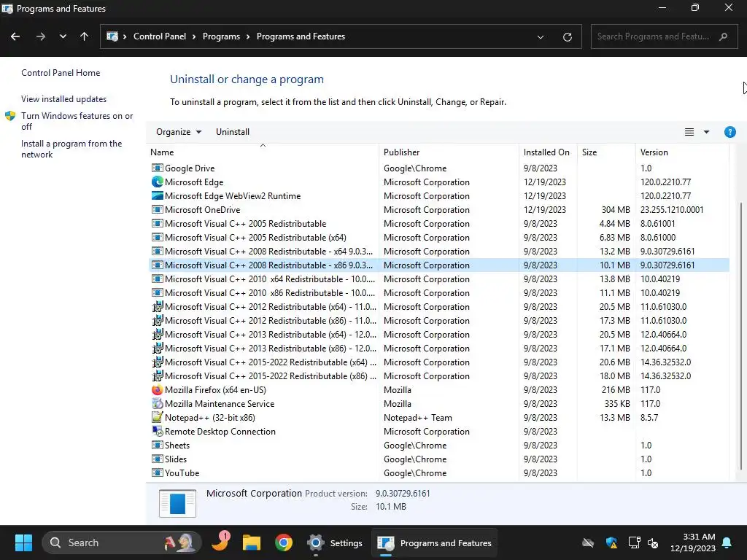The image size is (747, 560).
Task: Click Install a program from the network
Action: coord(71,149)
